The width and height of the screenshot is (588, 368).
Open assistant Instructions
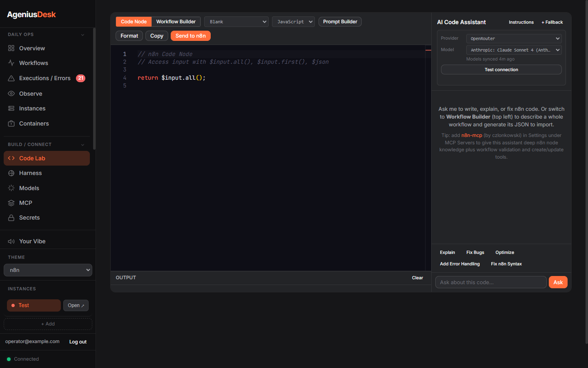[521, 22]
